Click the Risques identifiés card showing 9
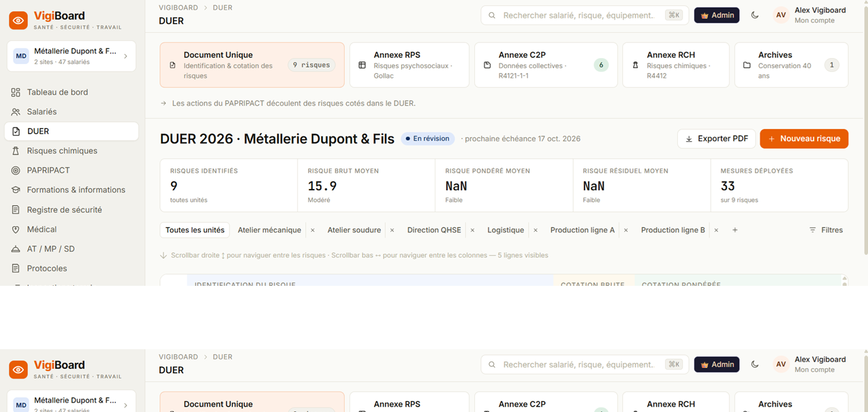The image size is (868, 412). tap(229, 186)
